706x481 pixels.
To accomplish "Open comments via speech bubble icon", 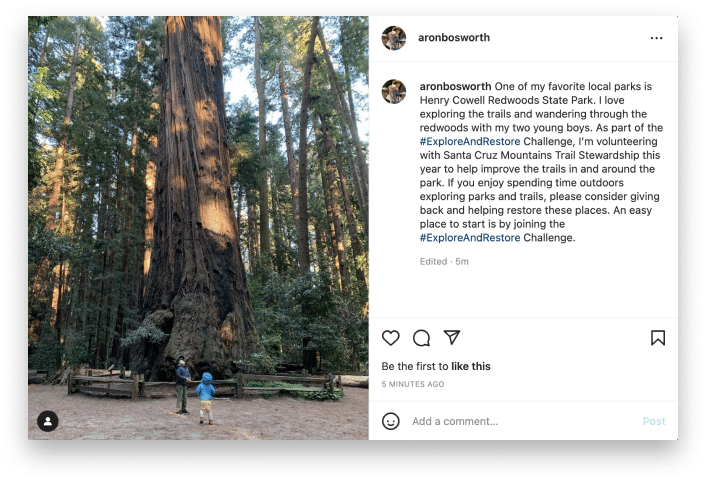I will (x=422, y=338).
